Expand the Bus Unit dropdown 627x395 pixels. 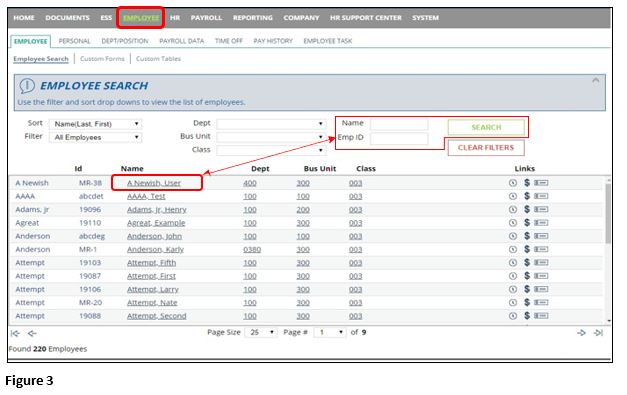271,137
